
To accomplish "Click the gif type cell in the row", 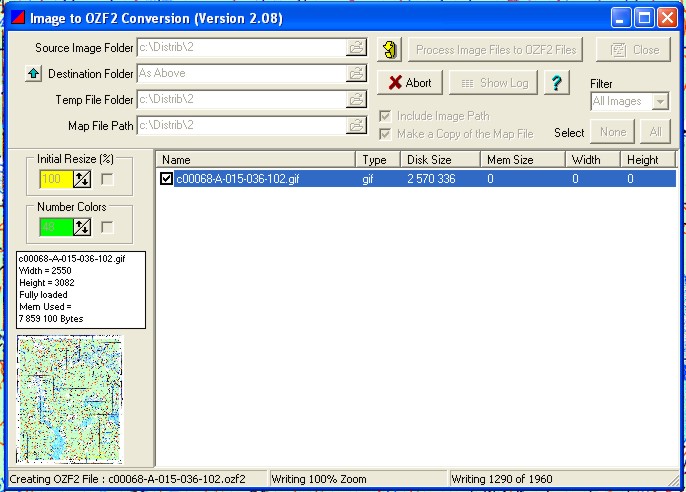I will tap(368, 179).
